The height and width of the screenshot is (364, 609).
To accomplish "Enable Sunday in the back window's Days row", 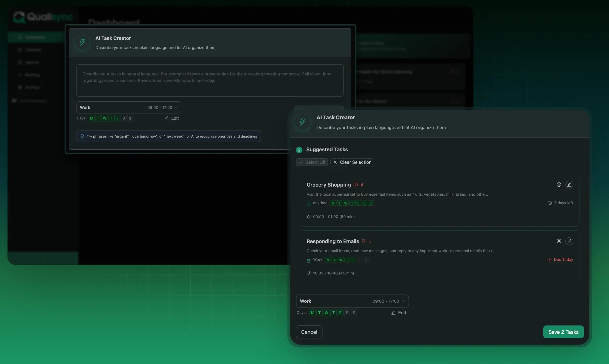I will tap(130, 118).
